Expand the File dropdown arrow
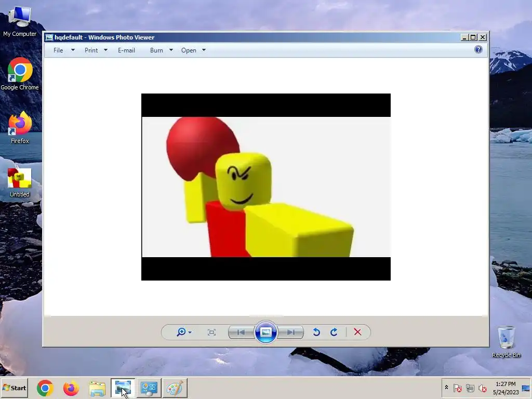 point(73,50)
